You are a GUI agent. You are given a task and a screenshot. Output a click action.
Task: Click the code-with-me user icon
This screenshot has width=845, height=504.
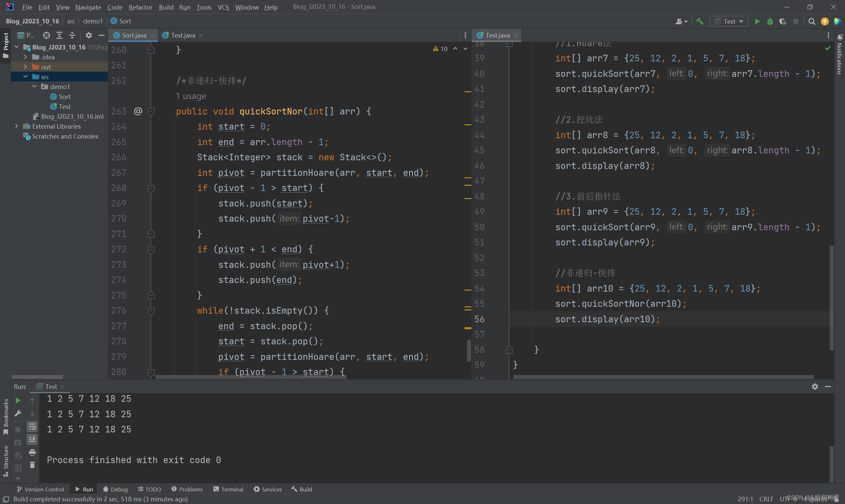point(681,21)
